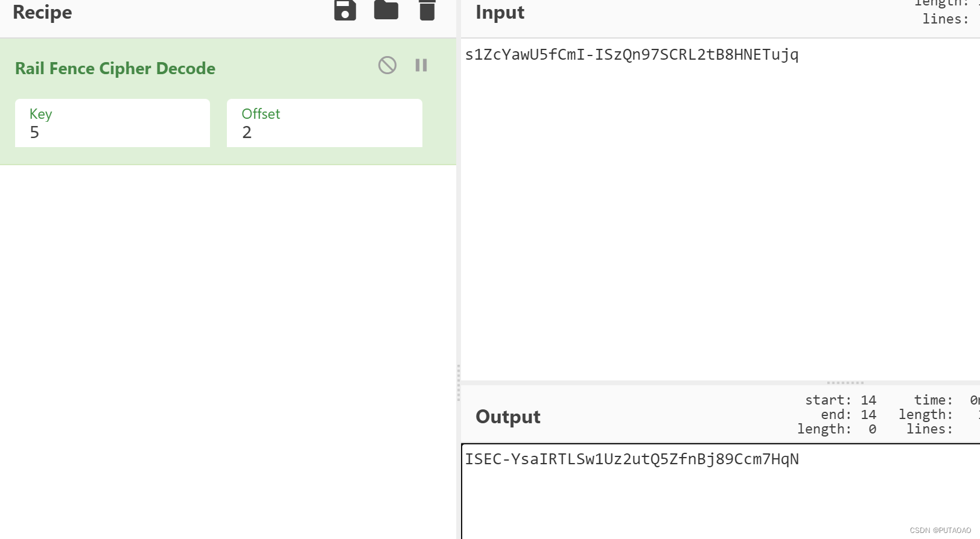Viewport: 980px width, 539px height.
Task: Select the Rail Fence Cipher Decode title
Action: 115,69
